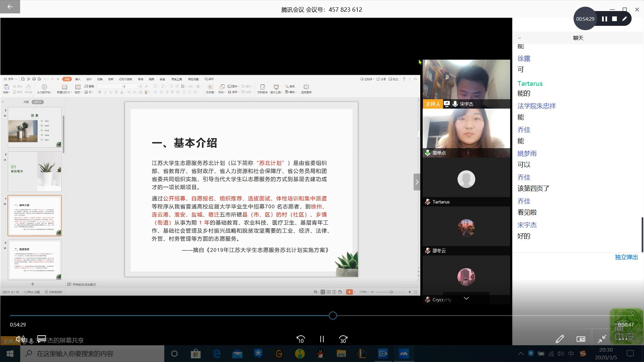Pause the video playback
The height and width of the screenshot is (362, 644).
(x=322, y=339)
